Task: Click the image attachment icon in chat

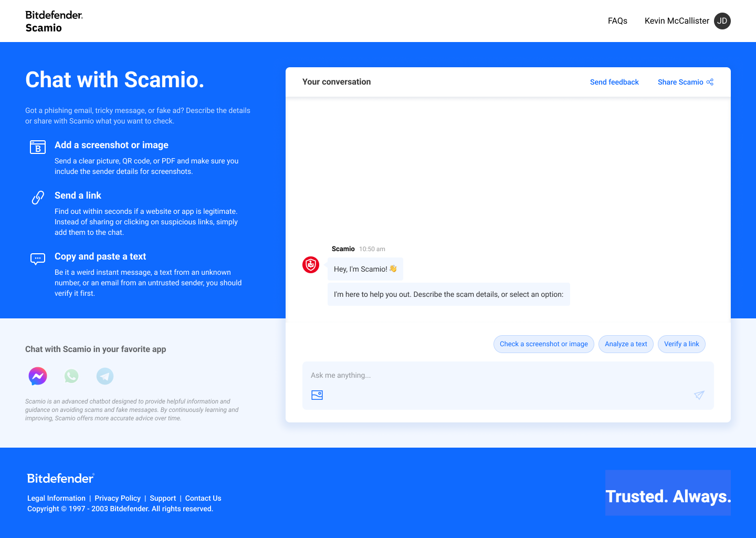Action: coord(317,395)
